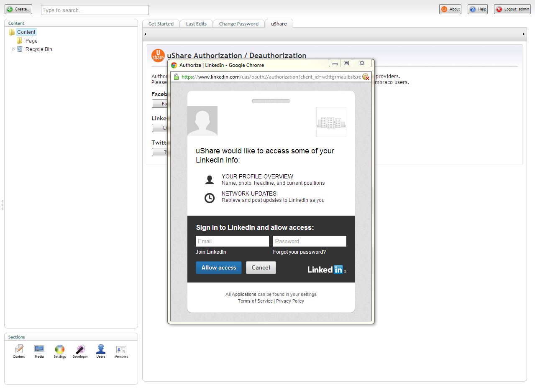Screen dimensions: 535x392
Task: Expand the Recycle Bin node
Action: 13,49
